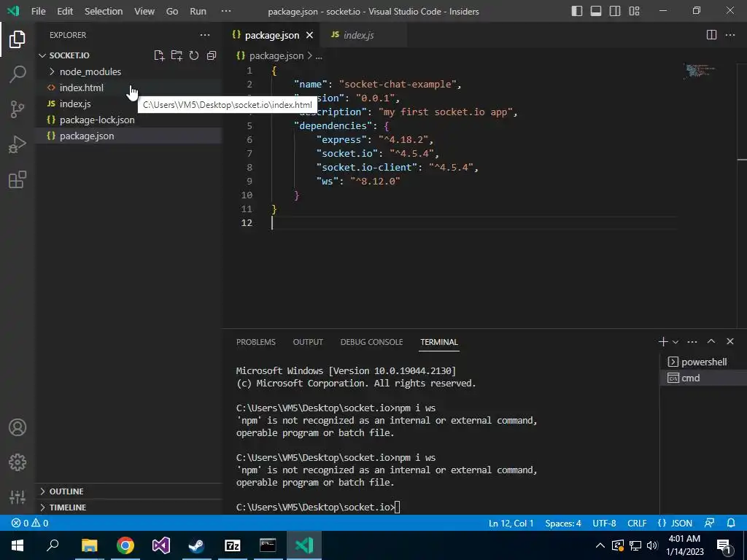Select the cmd terminal instance
Image resolution: width=747 pixels, height=560 pixels.
[703, 378]
